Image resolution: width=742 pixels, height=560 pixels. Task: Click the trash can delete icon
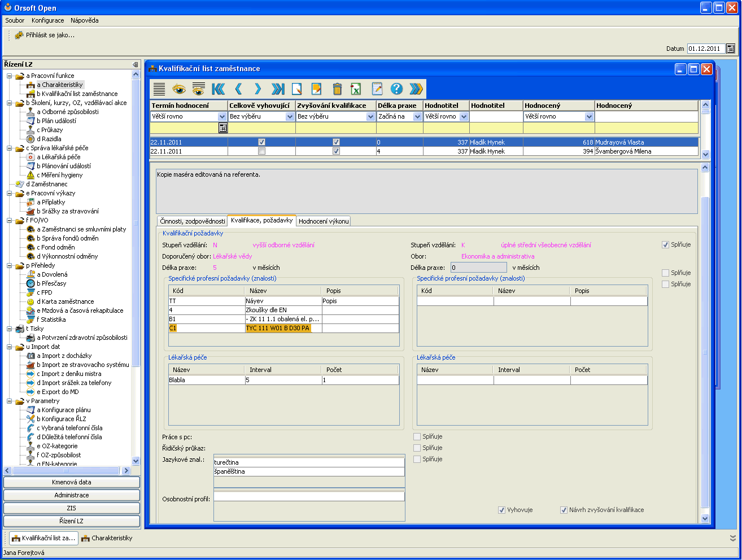[x=337, y=89]
